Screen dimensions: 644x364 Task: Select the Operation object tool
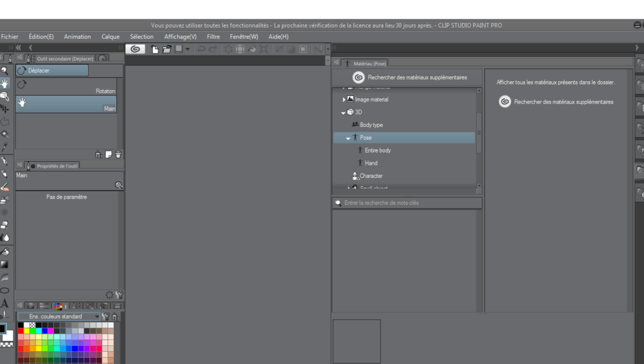(x=5, y=96)
